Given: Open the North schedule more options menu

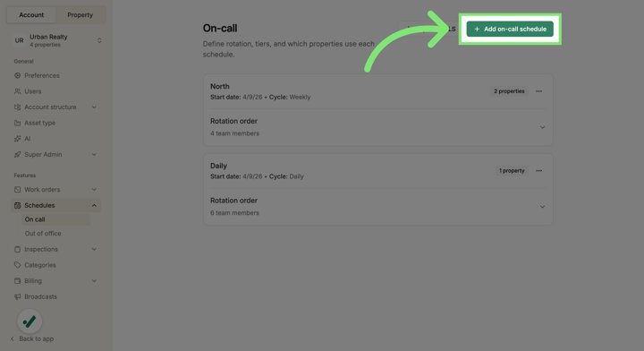Looking at the screenshot, I should click(x=538, y=91).
